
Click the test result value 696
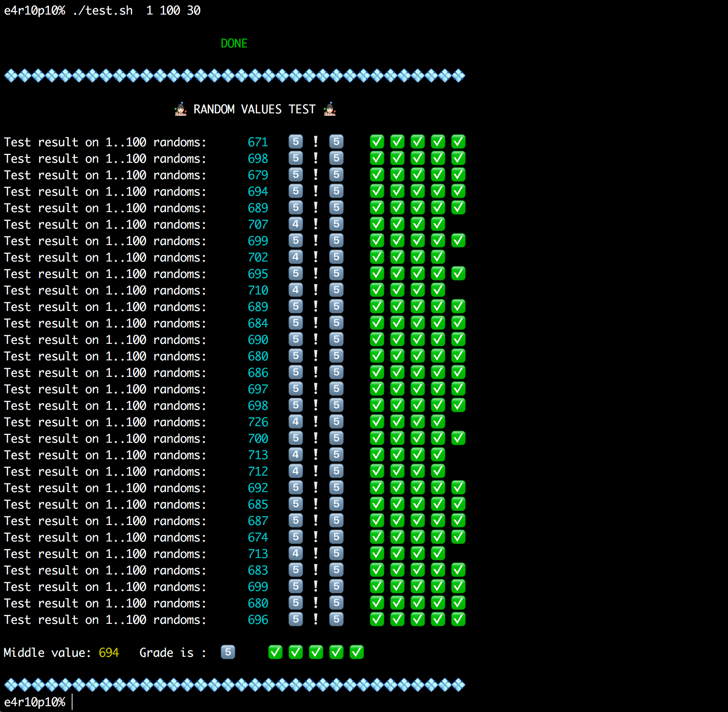(x=258, y=619)
